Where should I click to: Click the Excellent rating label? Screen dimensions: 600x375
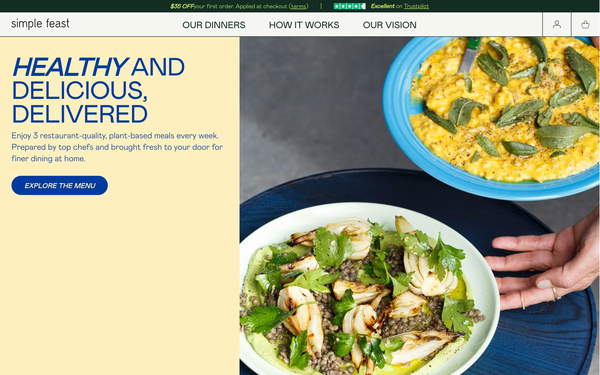point(382,6)
